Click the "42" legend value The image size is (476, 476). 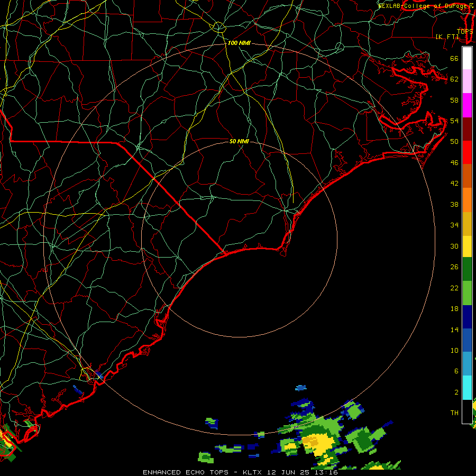pyautogui.click(x=454, y=183)
